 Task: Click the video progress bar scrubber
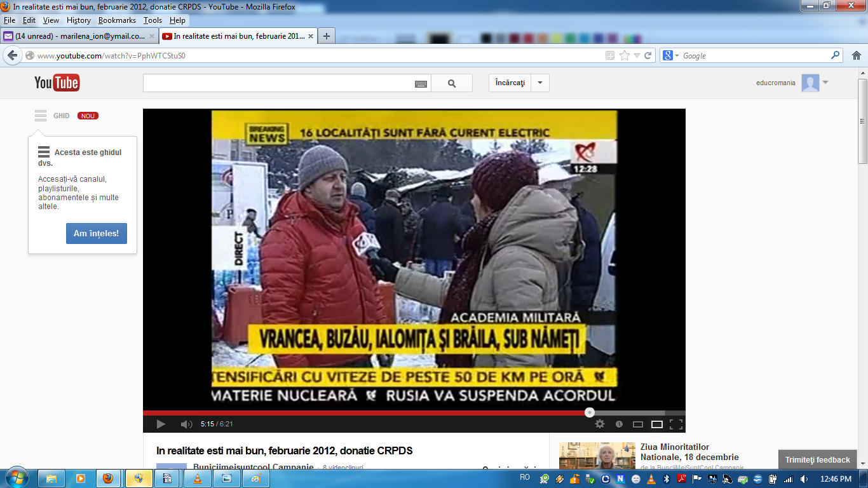(x=590, y=412)
